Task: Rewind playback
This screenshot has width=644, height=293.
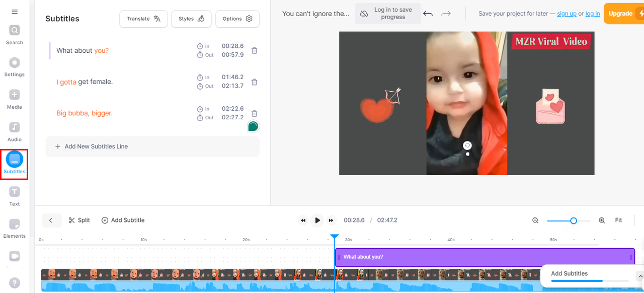Action: (x=303, y=221)
